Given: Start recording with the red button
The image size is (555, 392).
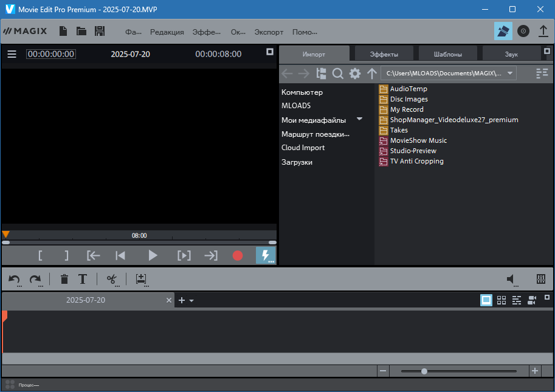Looking at the screenshot, I should click(238, 255).
